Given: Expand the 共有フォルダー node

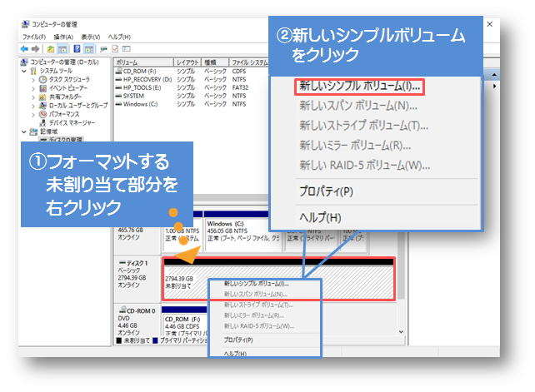Looking at the screenshot, I should click(x=33, y=97).
